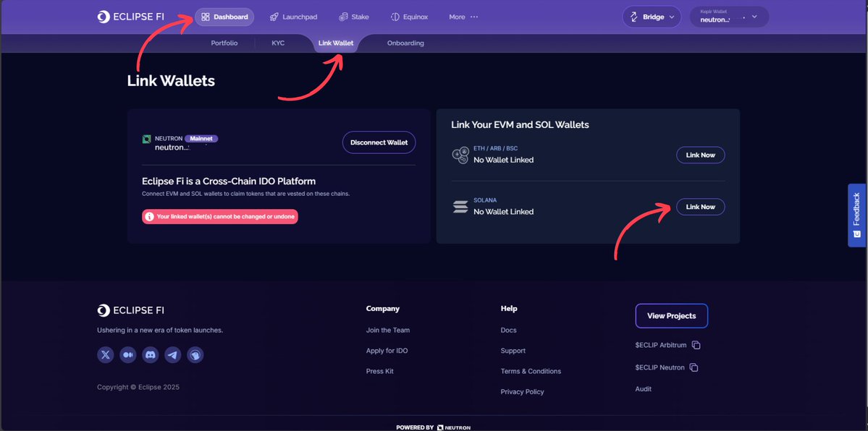Expand the Keplr Wallet account dropdown
The width and height of the screenshot is (868, 431).
[x=729, y=17]
